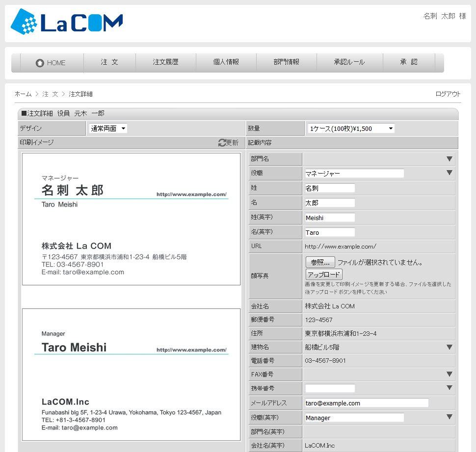
Task: Click the refresh icon beside 更新
Action: click(222, 143)
